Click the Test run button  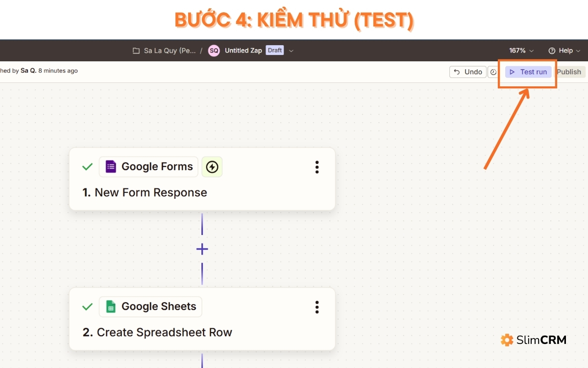click(529, 72)
